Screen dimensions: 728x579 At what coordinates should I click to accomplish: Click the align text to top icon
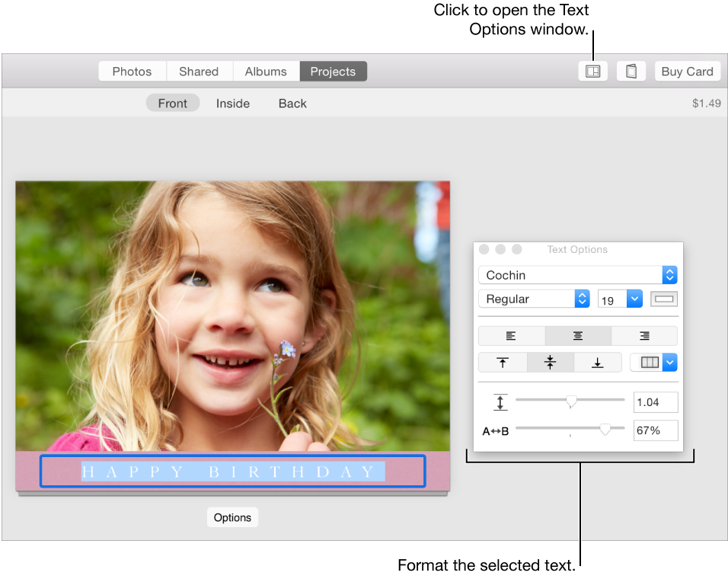[x=503, y=362]
